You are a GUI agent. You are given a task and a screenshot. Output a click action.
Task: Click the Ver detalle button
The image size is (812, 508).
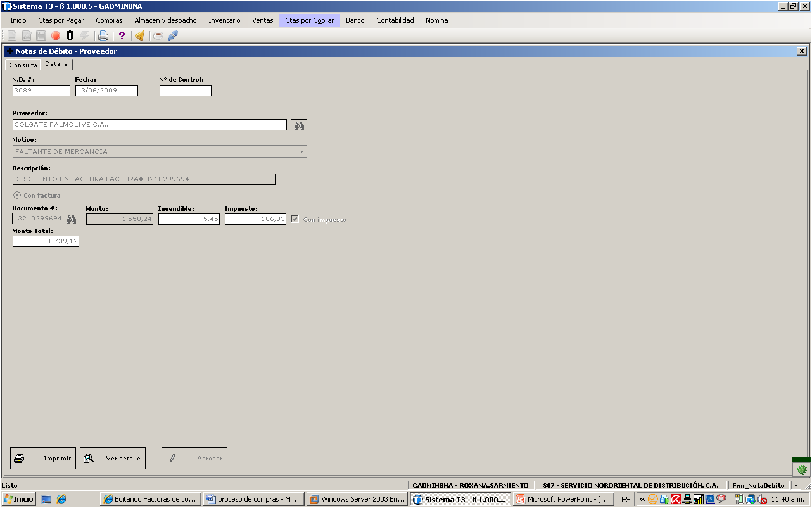(113, 459)
